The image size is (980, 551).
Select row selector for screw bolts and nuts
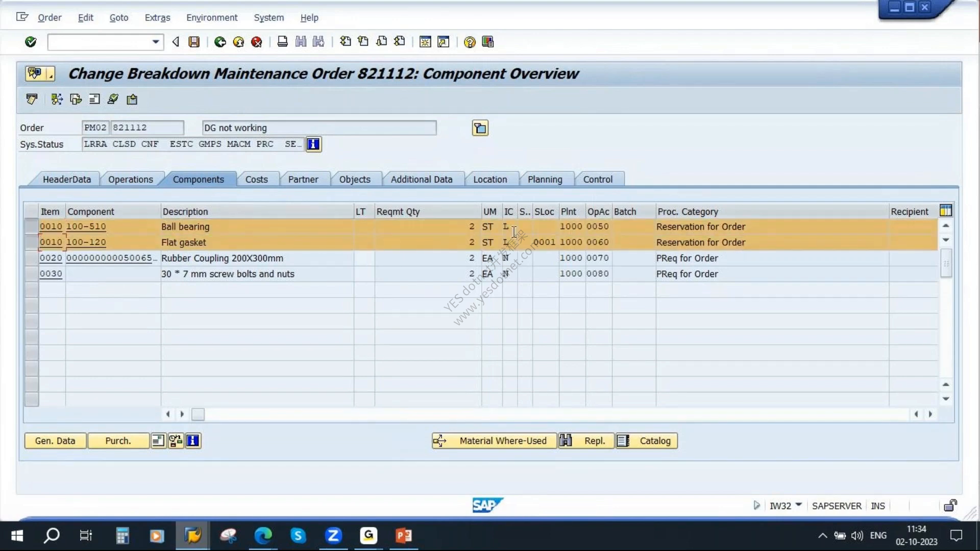click(x=32, y=274)
